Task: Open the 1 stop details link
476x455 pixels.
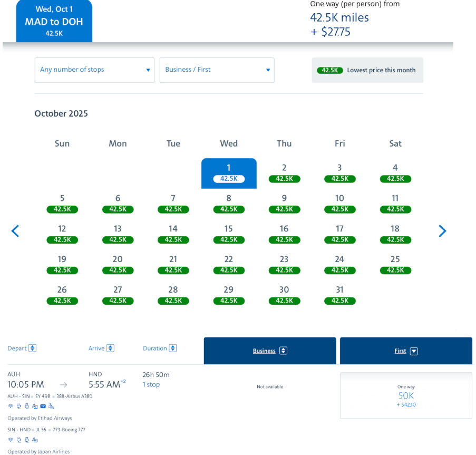Action: (x=151, y=384)
